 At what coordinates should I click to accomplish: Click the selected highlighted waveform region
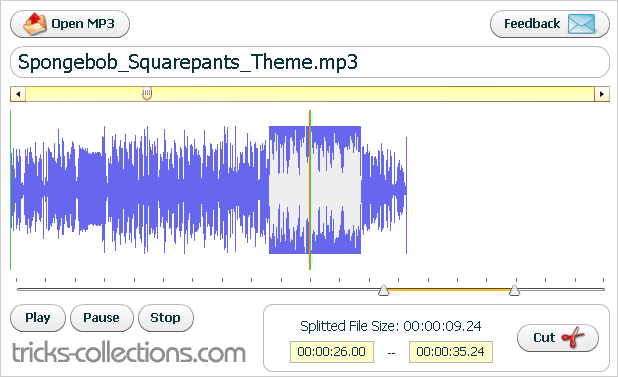(315, 190)
